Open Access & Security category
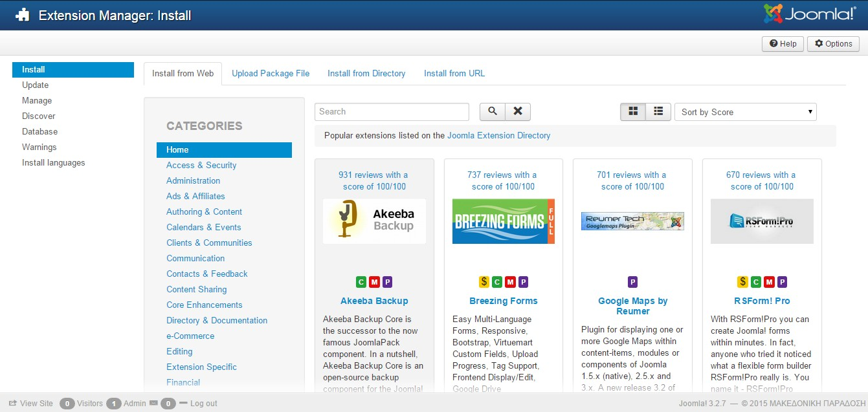This screenshot has width=868, height=412. pyautogui.click(x=201, y=165)
